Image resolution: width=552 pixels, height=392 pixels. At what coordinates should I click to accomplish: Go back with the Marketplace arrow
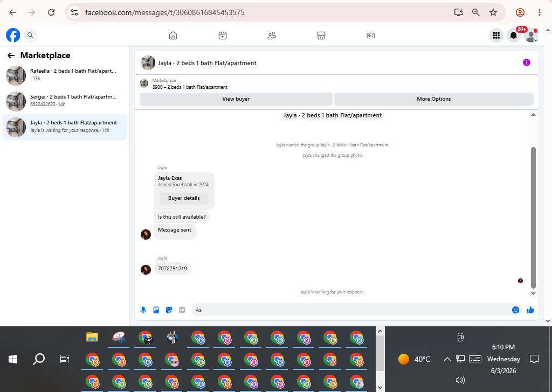[11, 55]
